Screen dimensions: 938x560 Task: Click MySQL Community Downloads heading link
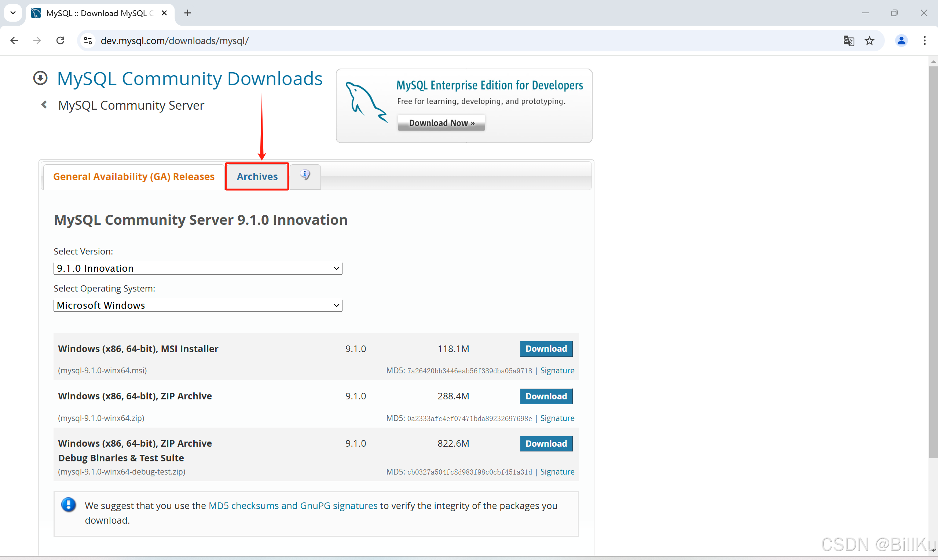(x=190, y=78)
